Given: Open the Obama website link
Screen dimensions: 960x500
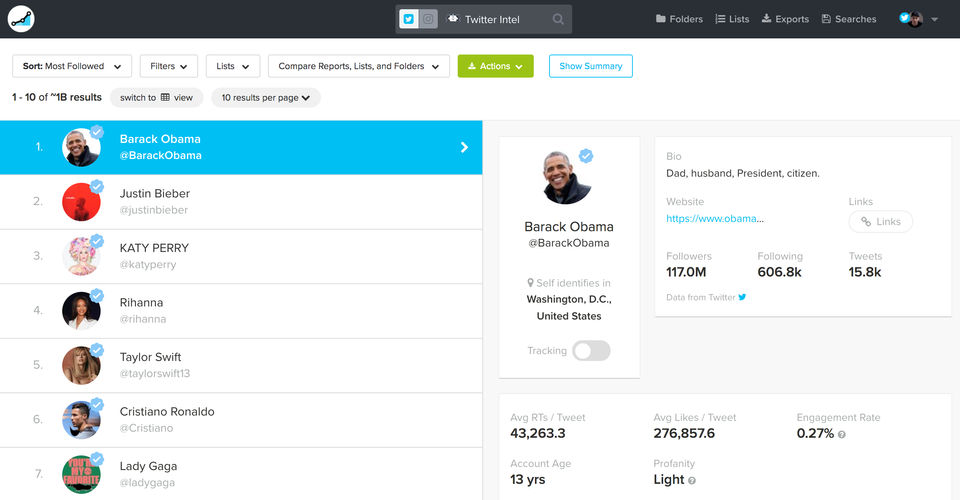Looking at the screenshot, I should [x=716, y=218].
